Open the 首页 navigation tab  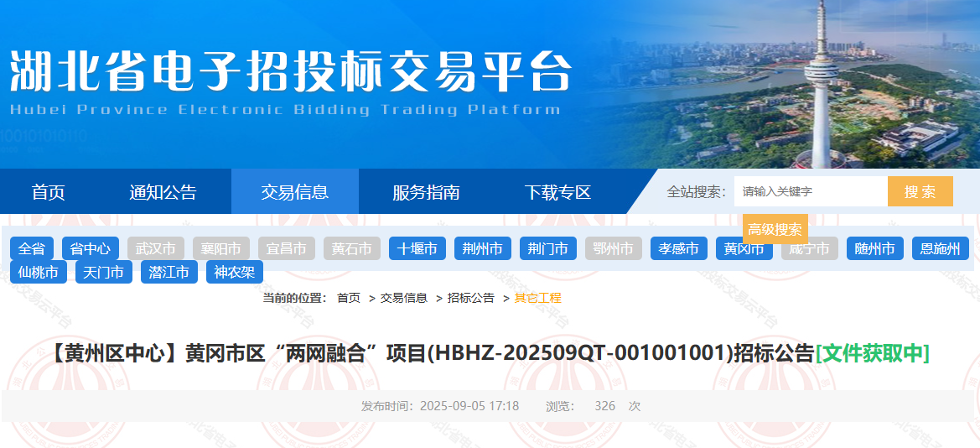coord(48,192)
